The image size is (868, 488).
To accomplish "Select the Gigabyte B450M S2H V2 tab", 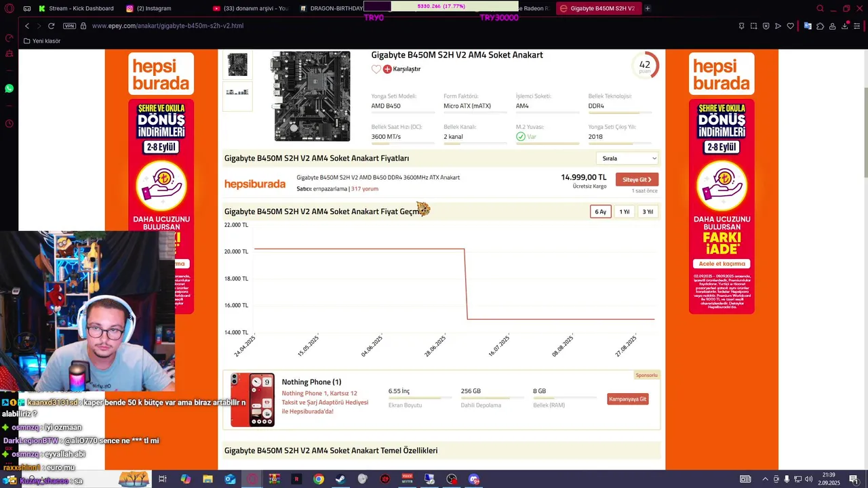I will (598, 8).
